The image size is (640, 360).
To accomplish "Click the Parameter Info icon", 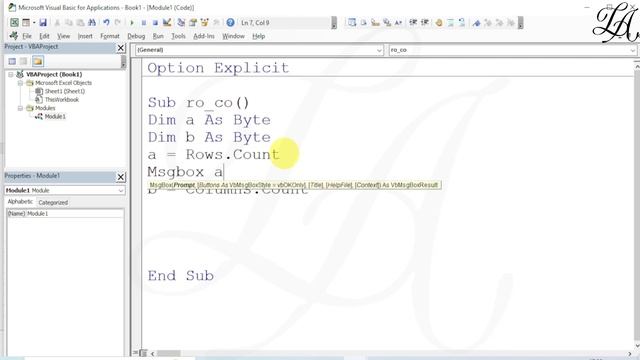I will (x=387, y=23).
